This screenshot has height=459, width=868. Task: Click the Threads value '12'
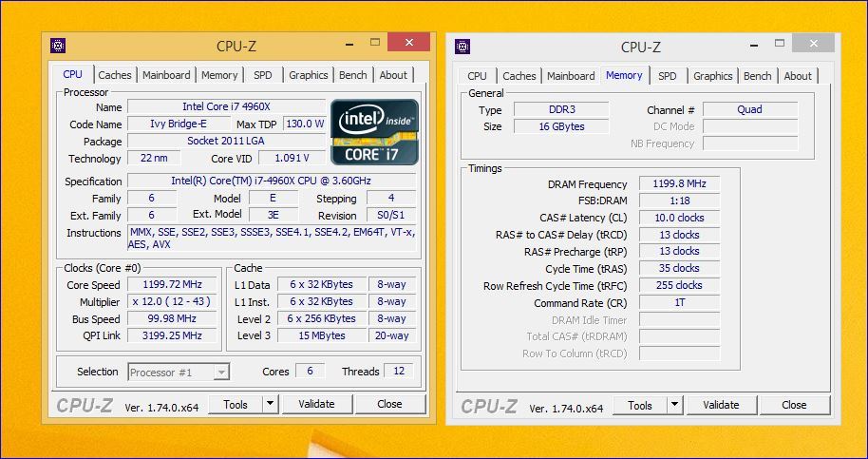pos(399,371)
